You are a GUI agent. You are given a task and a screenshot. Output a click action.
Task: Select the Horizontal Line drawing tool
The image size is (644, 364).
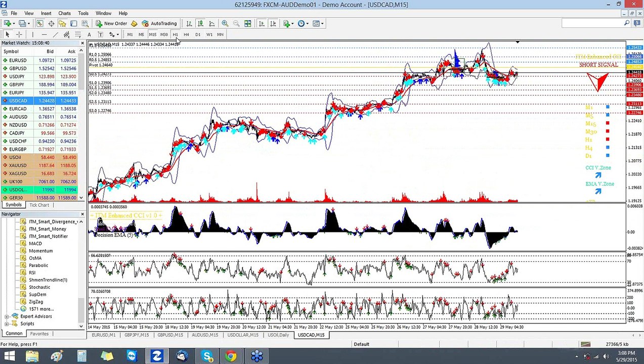click(x=44, y=34)
